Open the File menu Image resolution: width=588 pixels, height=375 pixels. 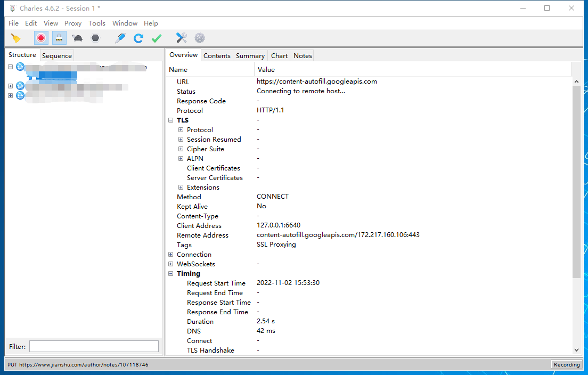tap(13, 23)
